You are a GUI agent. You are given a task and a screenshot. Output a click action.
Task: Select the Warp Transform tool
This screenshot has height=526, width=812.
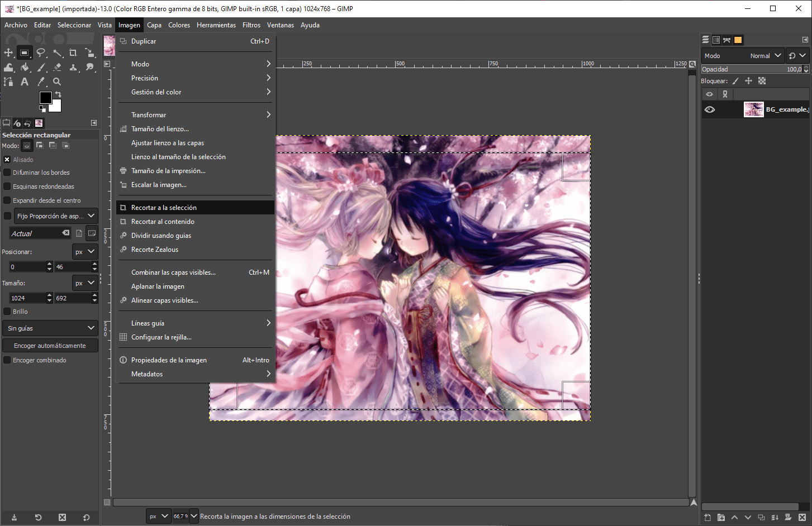(x=8, y=67)
